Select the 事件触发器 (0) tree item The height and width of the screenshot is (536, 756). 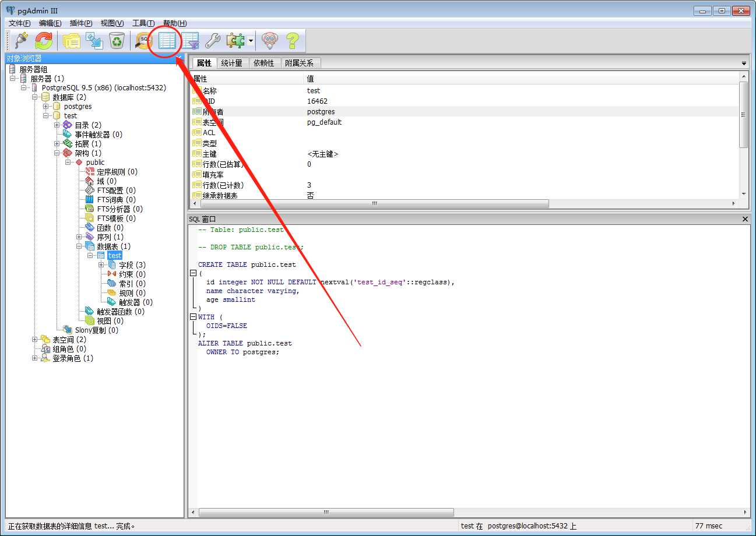tap(99, 135)
